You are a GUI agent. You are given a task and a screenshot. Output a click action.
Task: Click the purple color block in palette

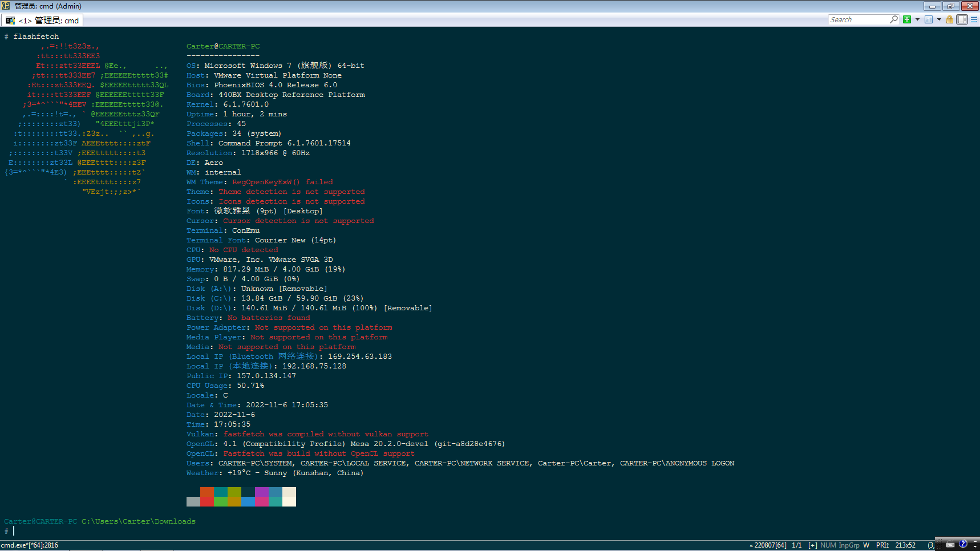click(x=262, y=492)
